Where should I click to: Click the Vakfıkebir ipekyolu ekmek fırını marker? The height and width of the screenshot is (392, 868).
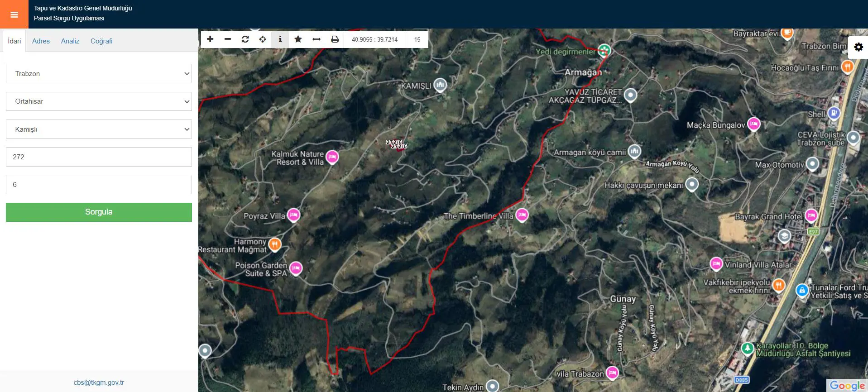(779, 285)
